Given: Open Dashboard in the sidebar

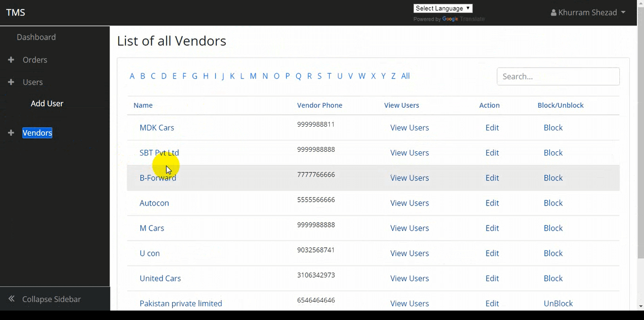Looking at the screenshot, I should coord(36,37).
